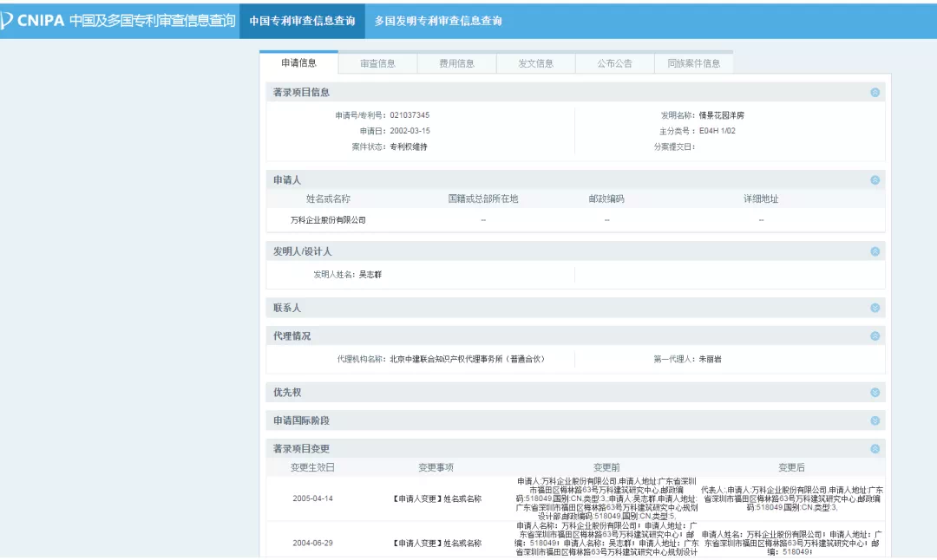Click 国籍或总部所在地 column header
Screen dimensions: 937x560
(x=483, y=199)
